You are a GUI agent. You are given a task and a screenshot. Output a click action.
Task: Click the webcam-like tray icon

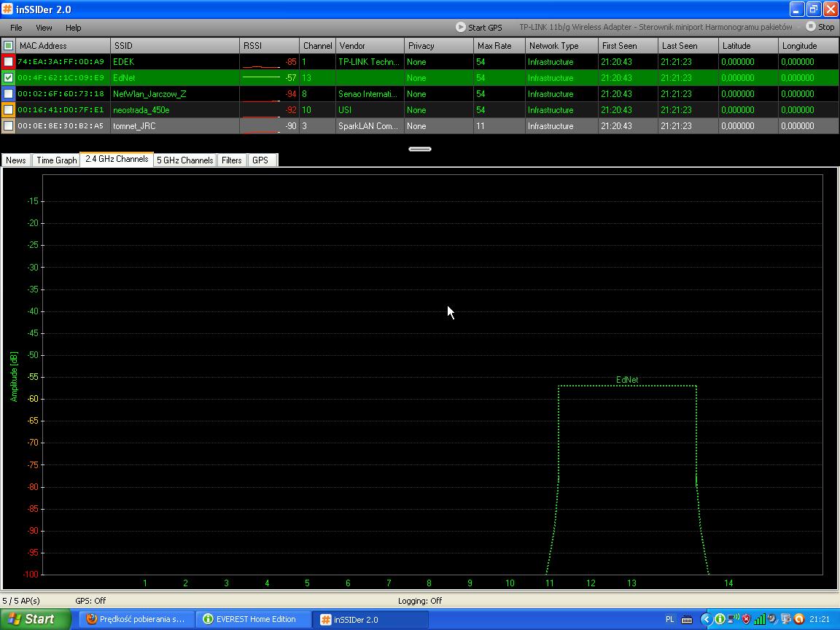click(x=772, y=619)
